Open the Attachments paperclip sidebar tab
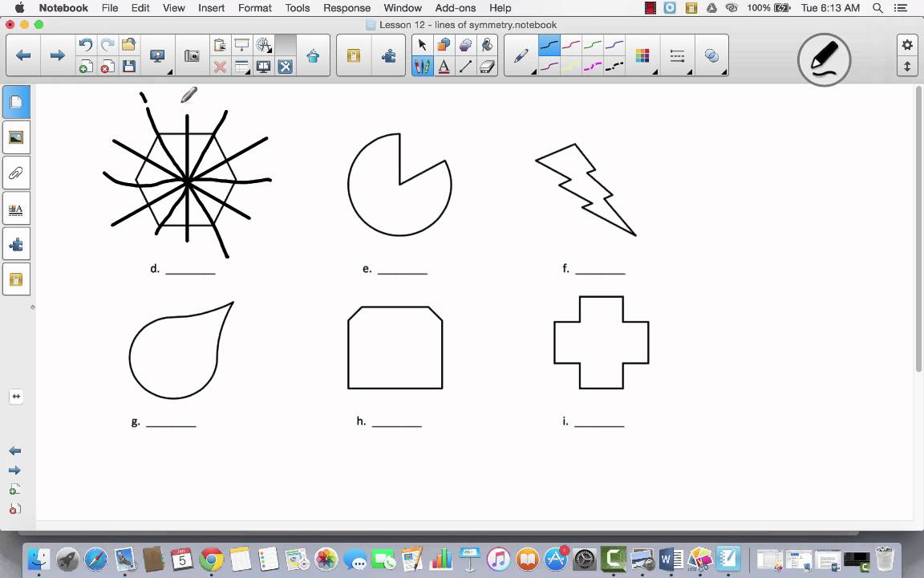This screenshot has width=924, height=578. point(17,173)
